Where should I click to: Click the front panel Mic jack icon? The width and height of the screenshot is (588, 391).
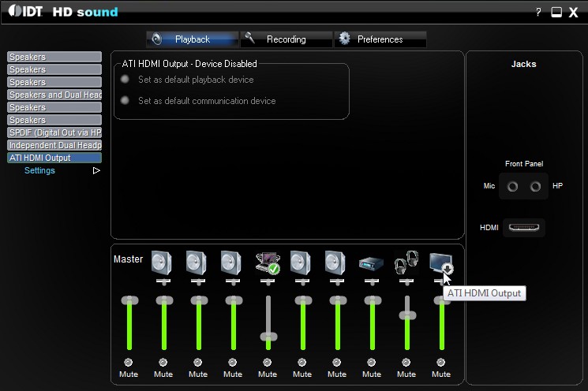click(514, 187)
